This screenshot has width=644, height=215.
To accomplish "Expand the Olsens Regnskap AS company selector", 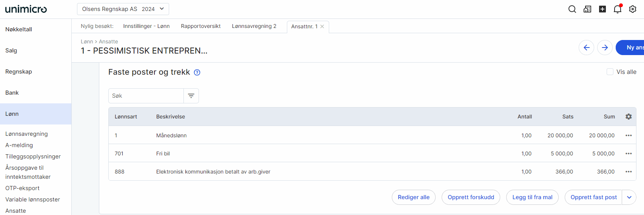I will tap(123, 9).
